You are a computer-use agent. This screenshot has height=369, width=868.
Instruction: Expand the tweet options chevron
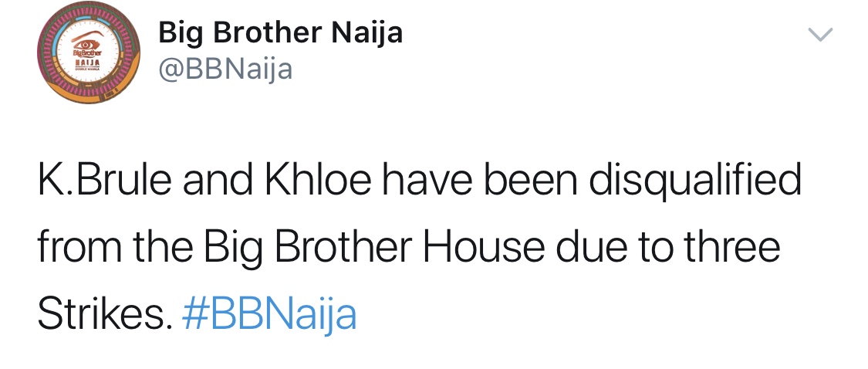[820, 34]
